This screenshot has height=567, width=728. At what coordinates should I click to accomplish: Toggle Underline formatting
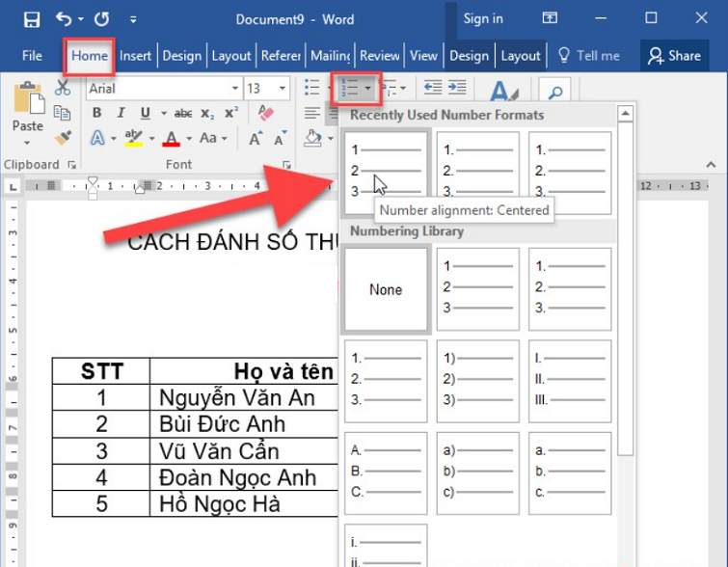tap(146, 113)
